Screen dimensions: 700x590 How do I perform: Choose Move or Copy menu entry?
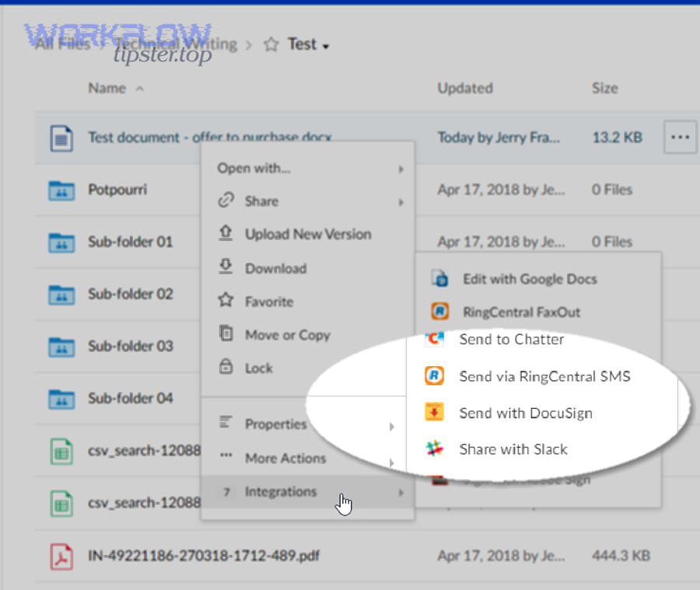tap(307, 335)
